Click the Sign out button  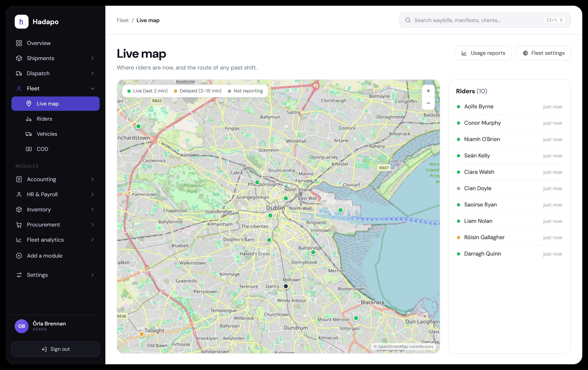(55, 349)
